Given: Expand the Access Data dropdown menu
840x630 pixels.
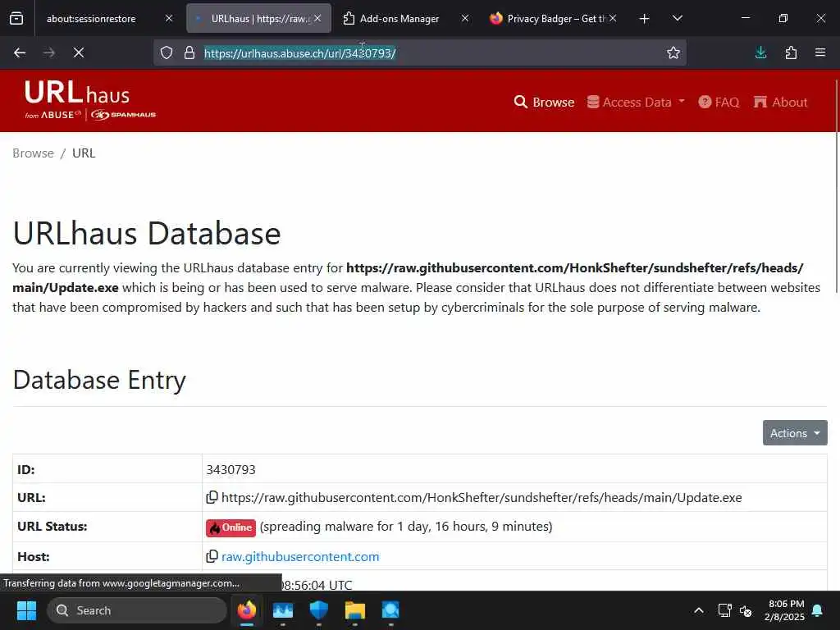Looking at the screenshot, I should tap(636, 102).
